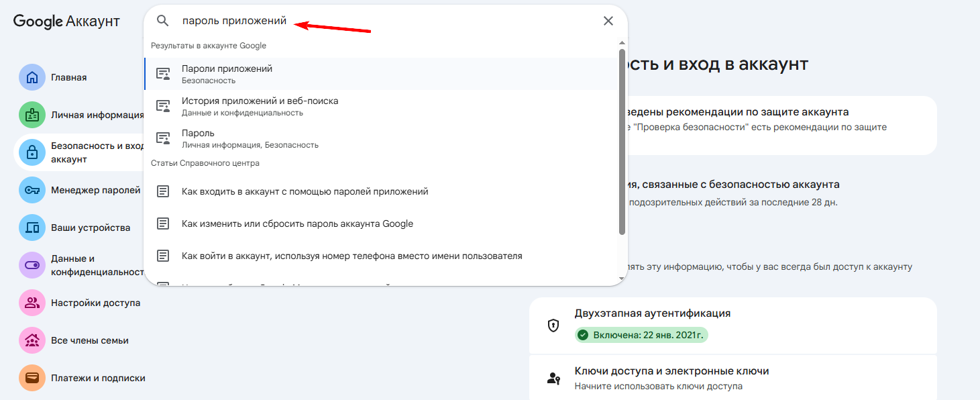Select the Все члены семьи people icon

pos(32,340)
